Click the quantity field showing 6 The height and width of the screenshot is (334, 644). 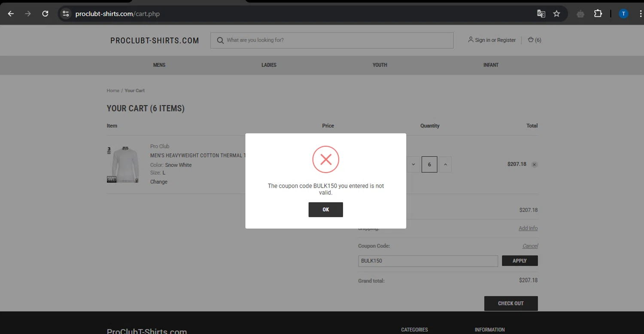coord(429,164)
